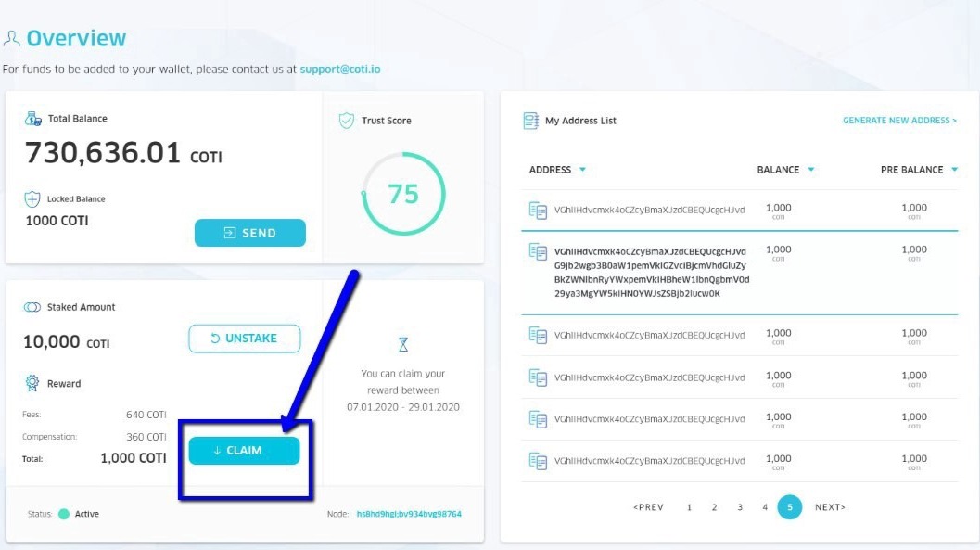Claim the staking reward
Image resolution: width=980 pixels, height=550 pixels.
244,451
